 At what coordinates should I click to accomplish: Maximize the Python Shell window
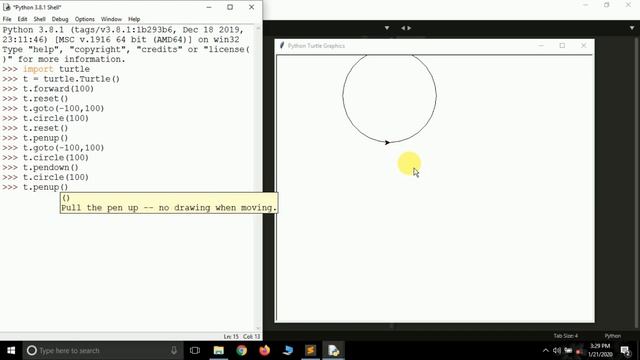pos(230,7)
